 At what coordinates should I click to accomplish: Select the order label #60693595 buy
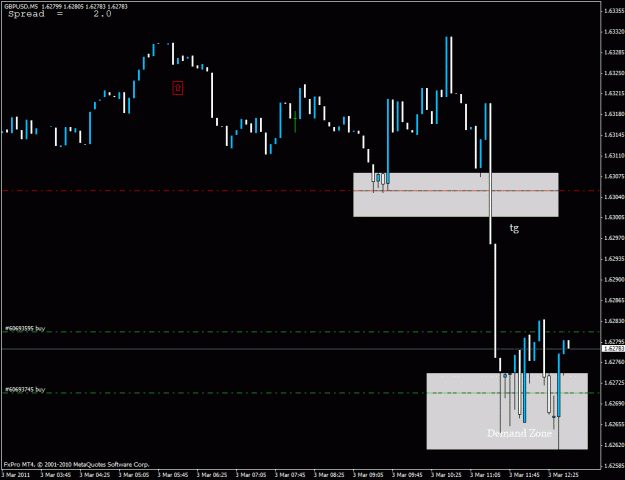pyautogui.click(x=25, y=329)
